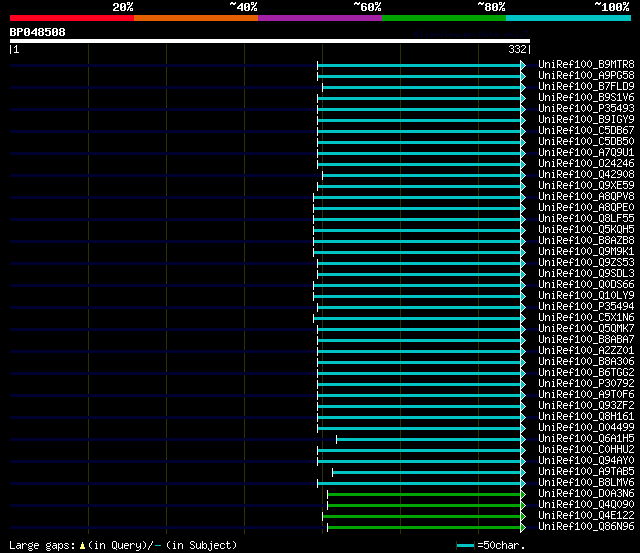Image resolution: width=640 pixels, height=553 pixels.
Task: Open UniRef100_Q9ZS53 entry
Action: click(x=586, y=263)
